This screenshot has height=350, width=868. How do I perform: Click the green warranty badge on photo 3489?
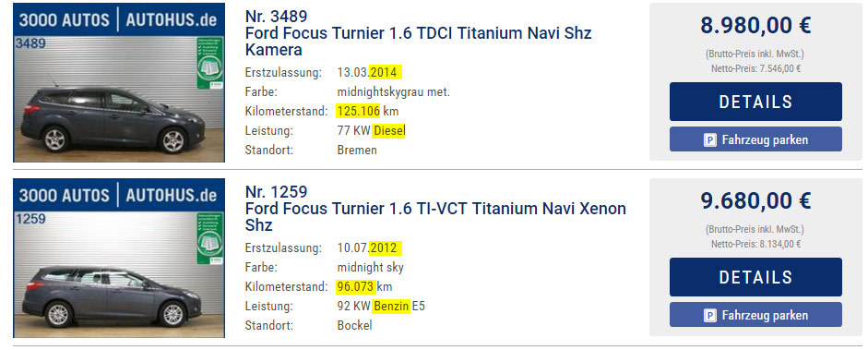(x=209, y=63)
